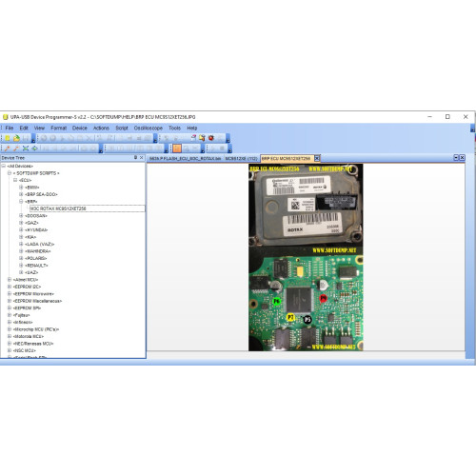Collapse the BRP tree node
Viewport: 476px width, 476px height.
21,202
